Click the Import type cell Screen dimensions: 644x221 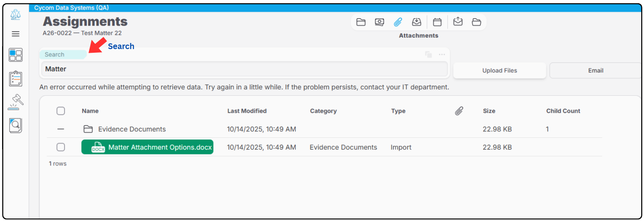(x=401, y=147)
